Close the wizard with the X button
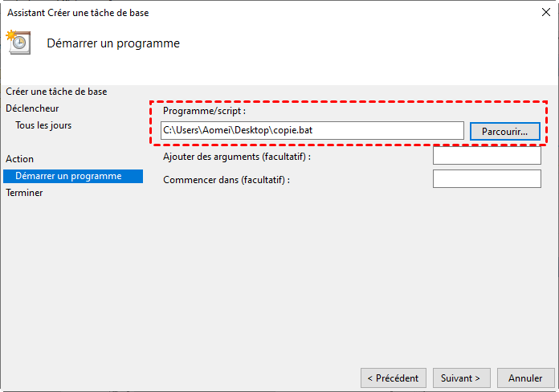This screenshot has width=559, height=392. pos(545,13)
